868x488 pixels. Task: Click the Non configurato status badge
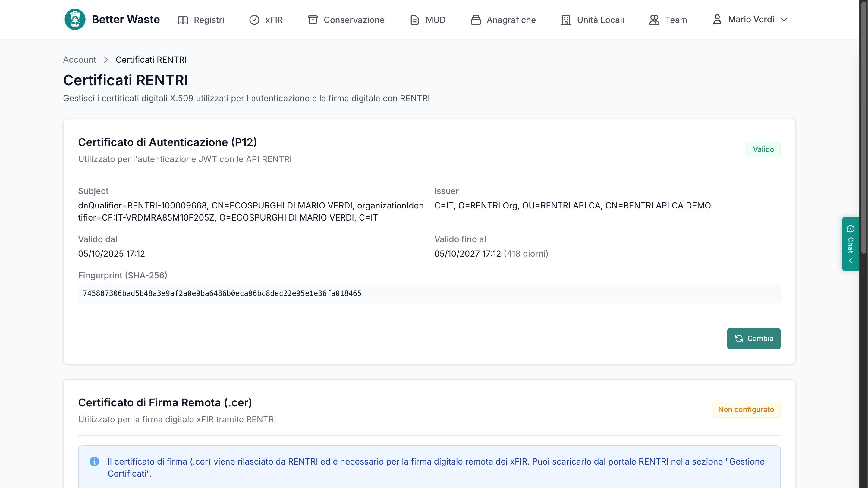746,410
